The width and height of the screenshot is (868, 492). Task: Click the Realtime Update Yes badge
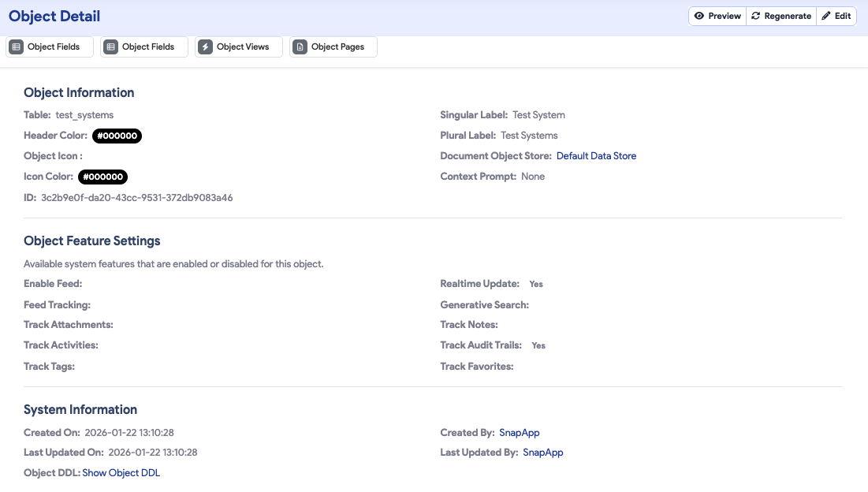coord(536,284)
